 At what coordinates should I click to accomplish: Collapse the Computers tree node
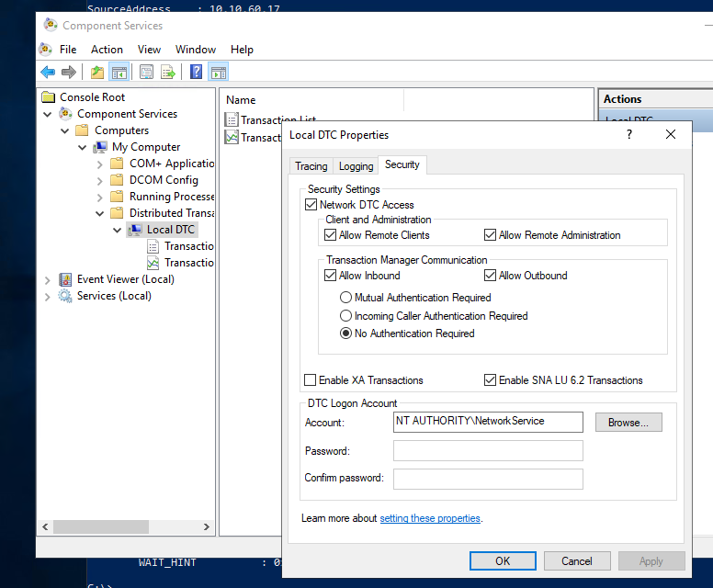65,131
